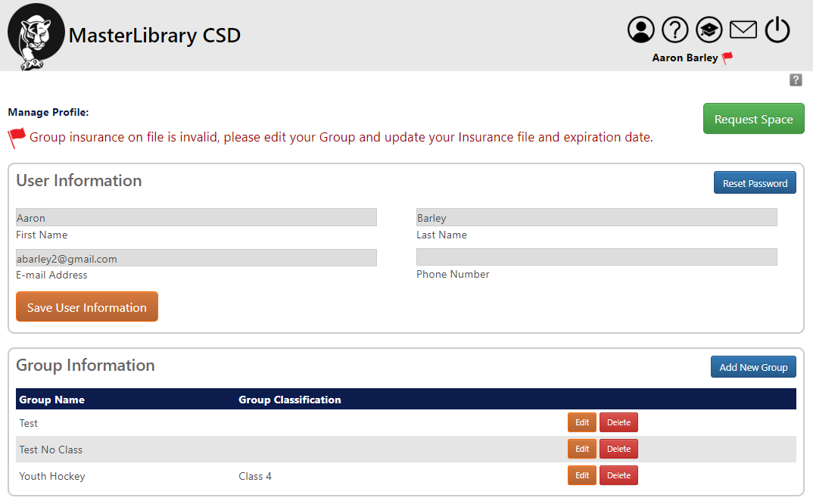Click the Group Name column header
Viewport: 813px width, 504px height.
pos(51,400)
